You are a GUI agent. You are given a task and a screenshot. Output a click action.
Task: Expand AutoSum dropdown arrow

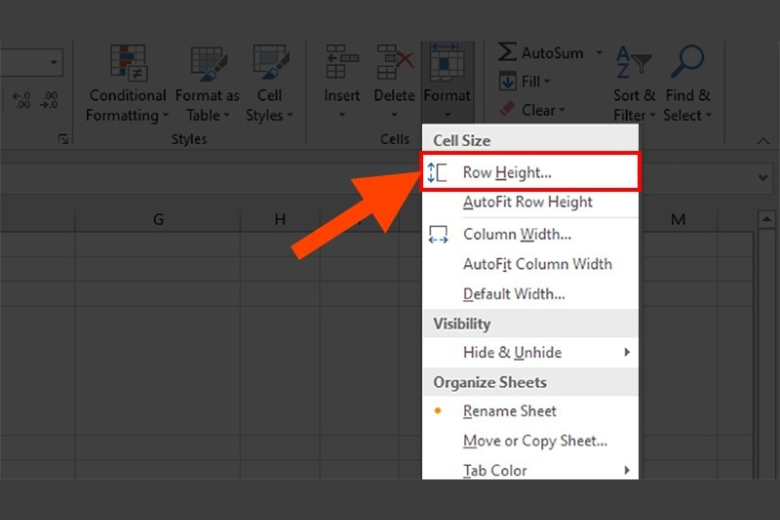(x=599, y=52)
